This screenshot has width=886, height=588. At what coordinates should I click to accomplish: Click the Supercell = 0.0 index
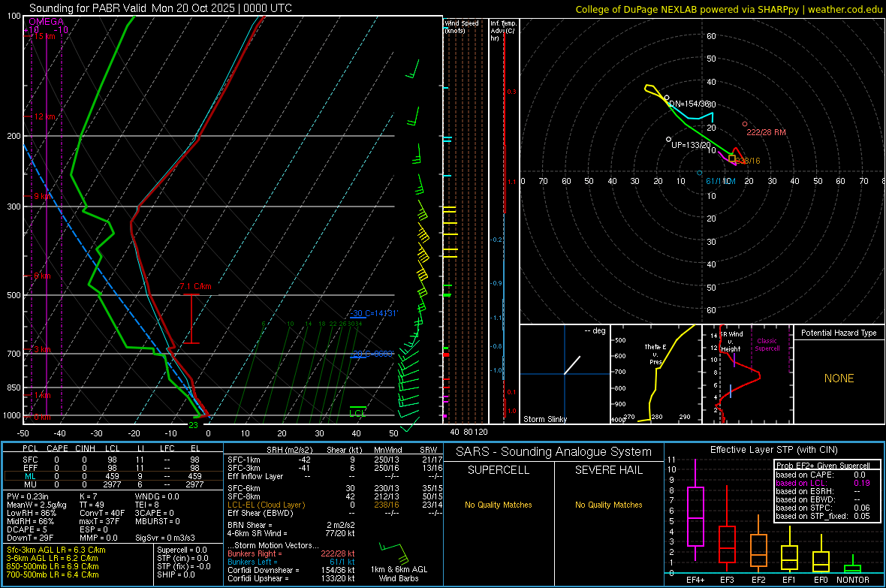click(182, 550)
